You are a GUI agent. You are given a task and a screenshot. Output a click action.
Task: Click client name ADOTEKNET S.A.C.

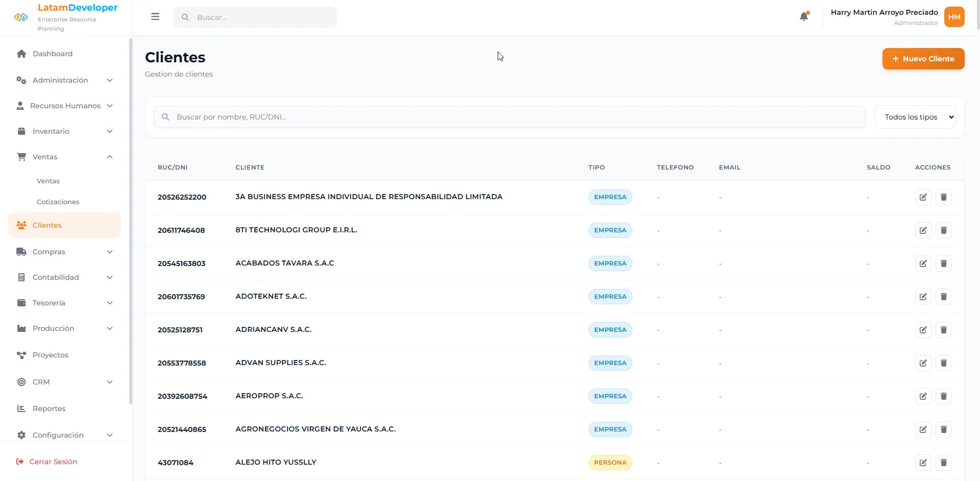coord(271,296)
